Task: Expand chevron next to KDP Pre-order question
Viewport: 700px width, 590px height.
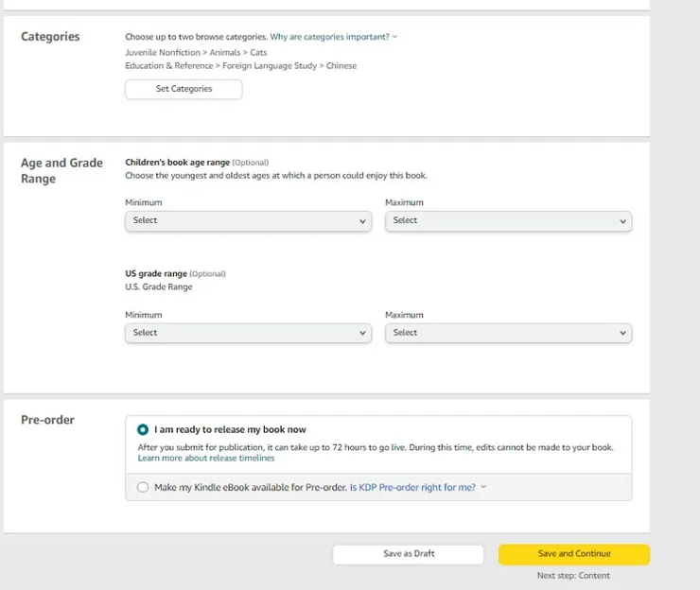Action: (x=483, y=488)
